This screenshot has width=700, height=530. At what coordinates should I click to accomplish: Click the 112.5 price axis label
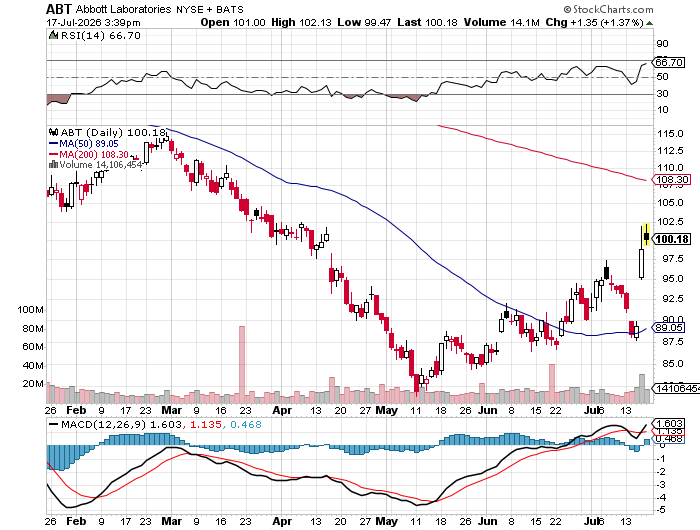click(670, 150)
